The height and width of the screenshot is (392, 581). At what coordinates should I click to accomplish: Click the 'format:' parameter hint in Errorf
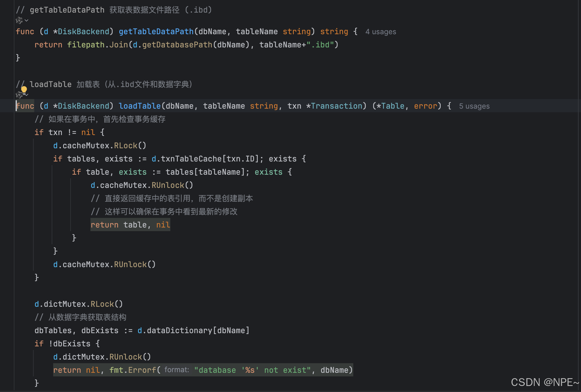point(177,370)
